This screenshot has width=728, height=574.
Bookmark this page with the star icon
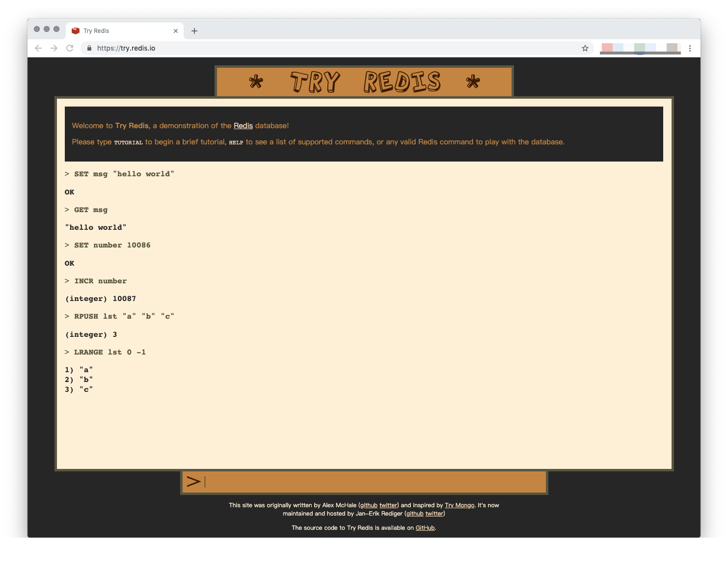(x=585, y=48)
